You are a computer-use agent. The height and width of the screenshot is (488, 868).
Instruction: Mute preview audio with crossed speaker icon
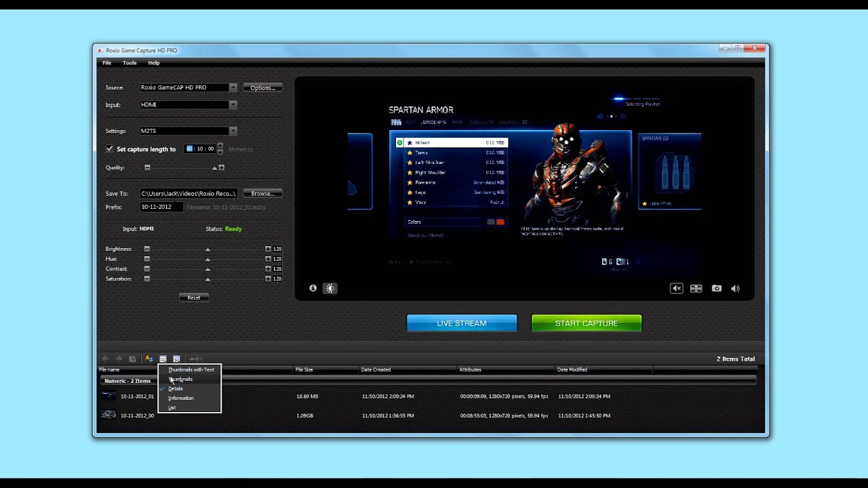676,288
